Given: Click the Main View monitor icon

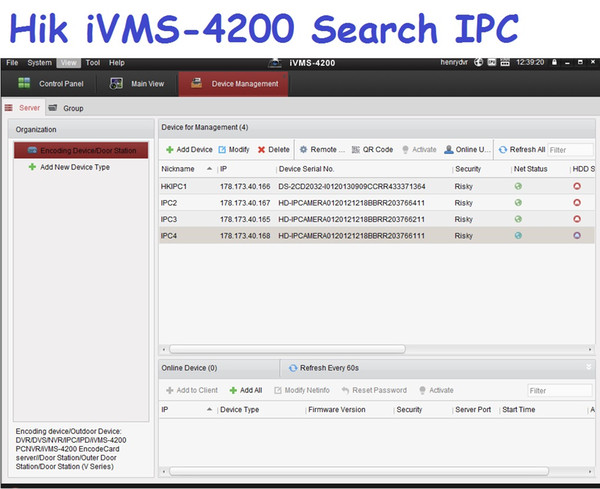Looking at the screenshot, I should (x=116, y=83).
